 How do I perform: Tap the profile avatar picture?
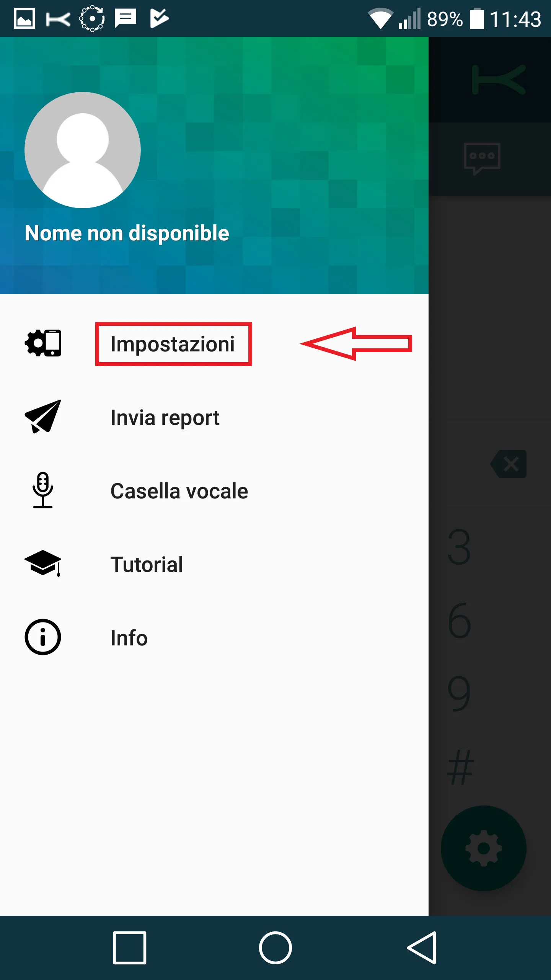coord(83,150)
